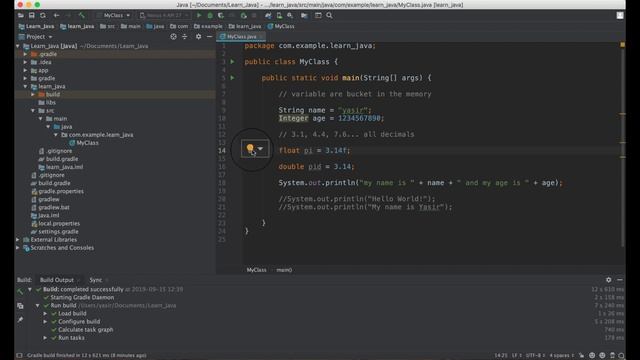
Task: Click the yellow warning marker at the stripe top
Action: point(622,44)
